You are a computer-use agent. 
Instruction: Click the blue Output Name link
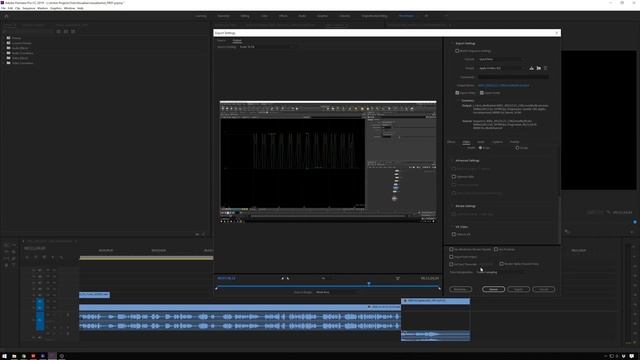[x=504, y=85]
